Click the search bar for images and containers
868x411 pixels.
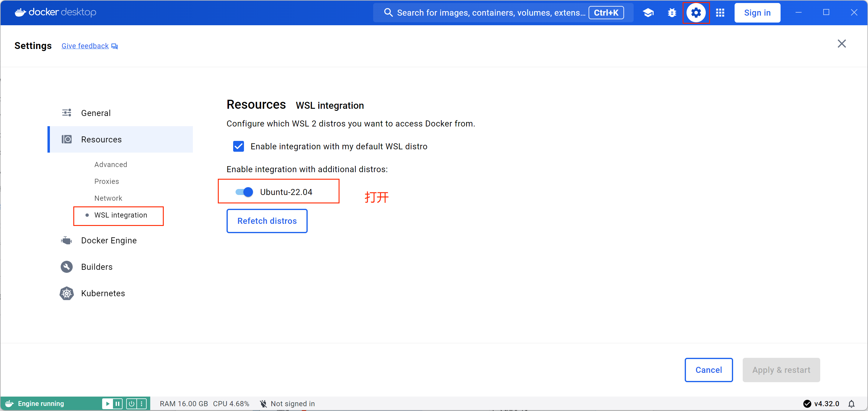485,13
